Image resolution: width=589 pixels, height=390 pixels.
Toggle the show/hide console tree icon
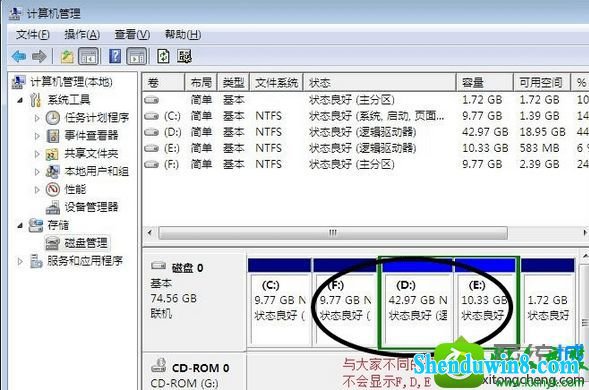[89, 57]
